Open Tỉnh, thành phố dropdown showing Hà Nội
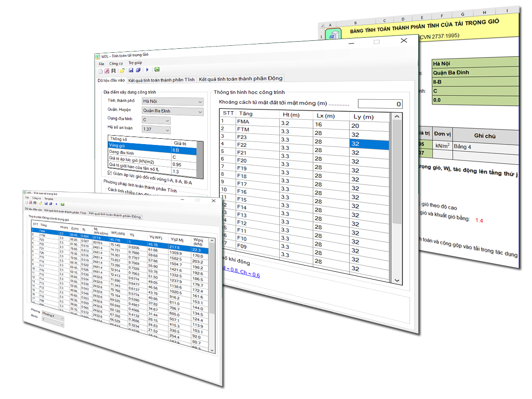The width and height of the screenshot is (532, 399). pyautogui.click(x=172, y=102)
